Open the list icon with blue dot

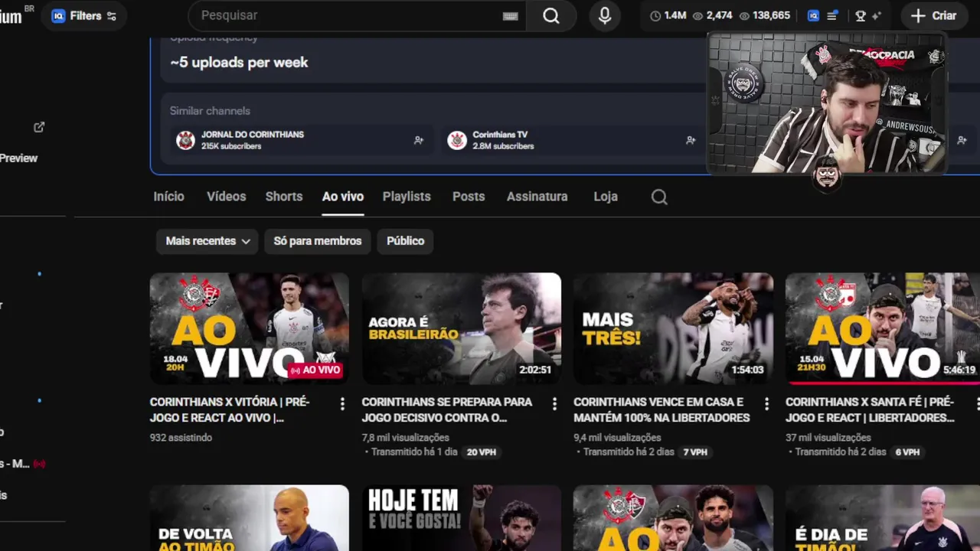tap(832, 15)
